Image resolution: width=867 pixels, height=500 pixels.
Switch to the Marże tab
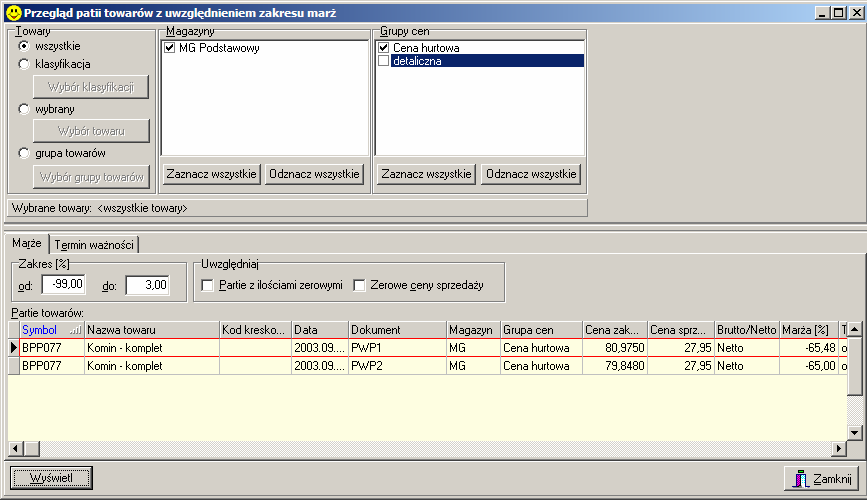pyautogui.click(x=27, y=243)
